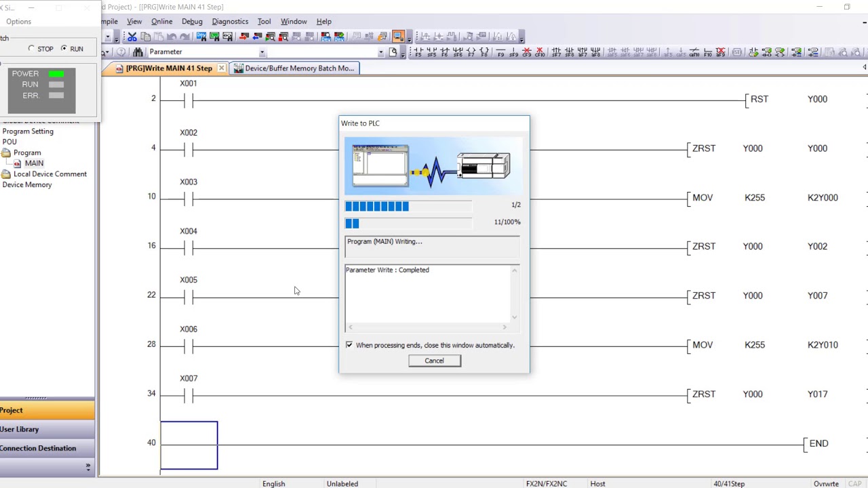Select Local Device Comment in tree

(50, 174)
